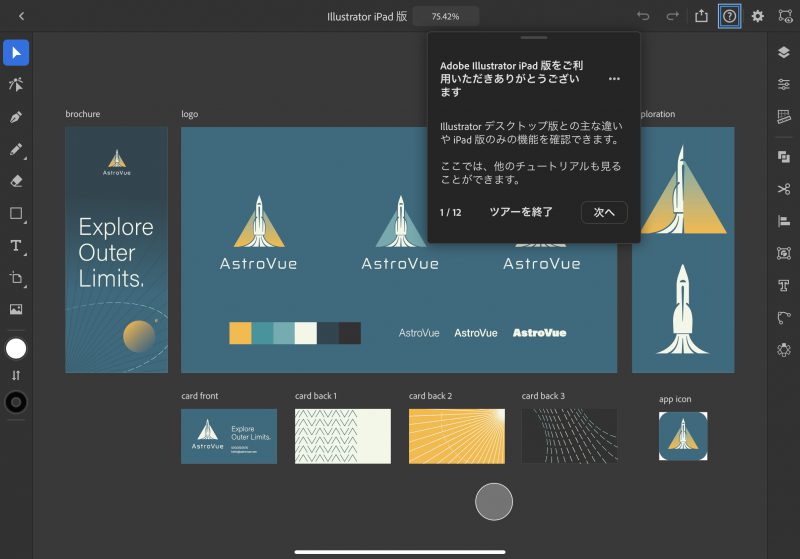Select the card back 2 label
Viewport: 800px width, 559px height.
tap(430, 396)
